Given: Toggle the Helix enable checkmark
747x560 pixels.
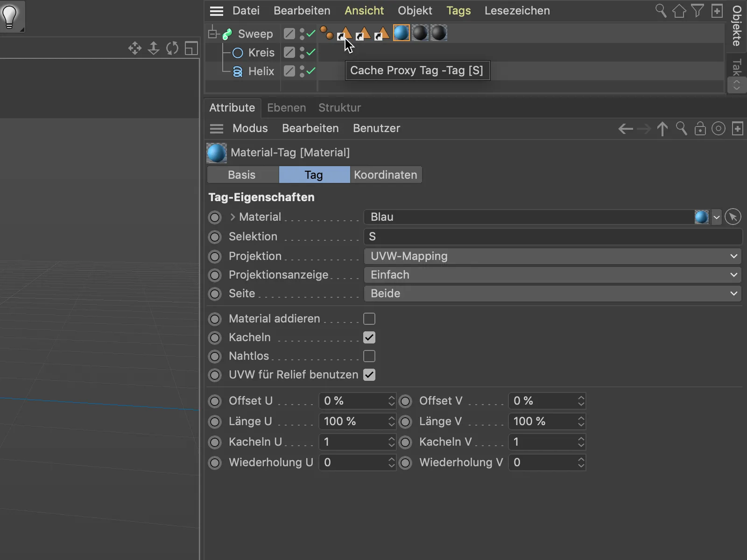Looking at the screenshot, I should pyautogui.click(x=311, y=71).
